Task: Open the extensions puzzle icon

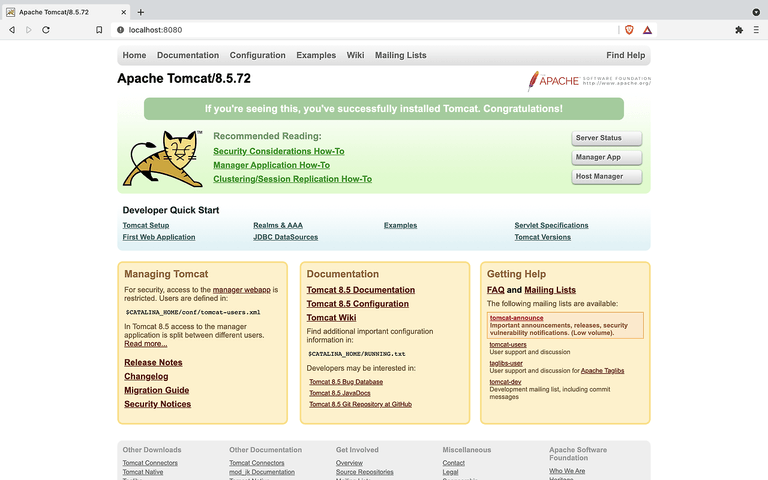Action: (x=739, y=30)
